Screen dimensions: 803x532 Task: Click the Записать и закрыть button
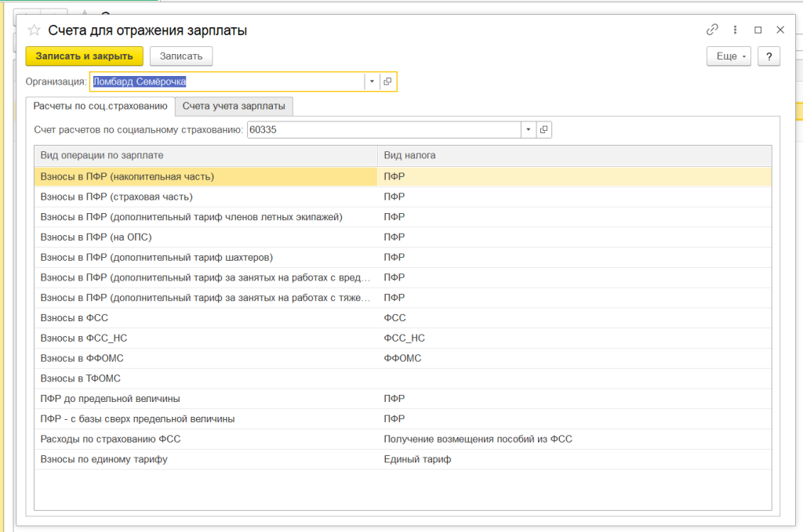(85, 56)
